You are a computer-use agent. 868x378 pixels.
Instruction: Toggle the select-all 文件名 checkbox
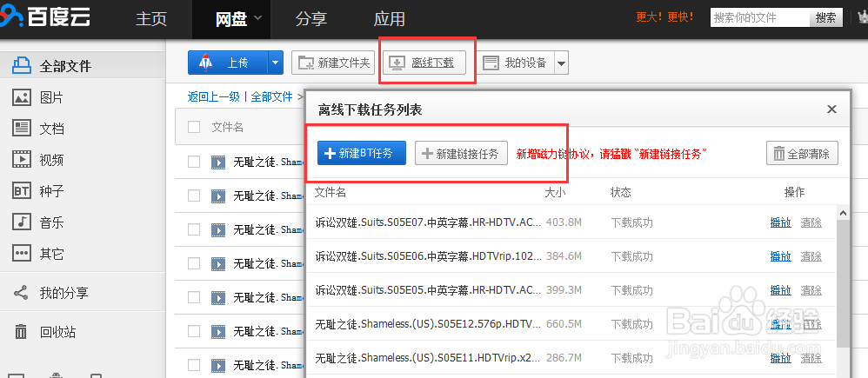tap(194, 127)
